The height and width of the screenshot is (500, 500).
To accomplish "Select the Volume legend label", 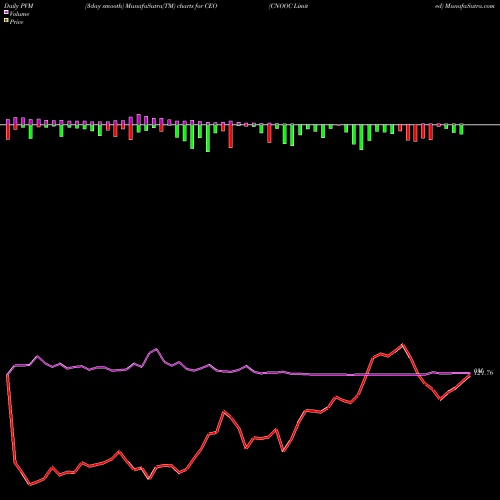I will point(19,14).
